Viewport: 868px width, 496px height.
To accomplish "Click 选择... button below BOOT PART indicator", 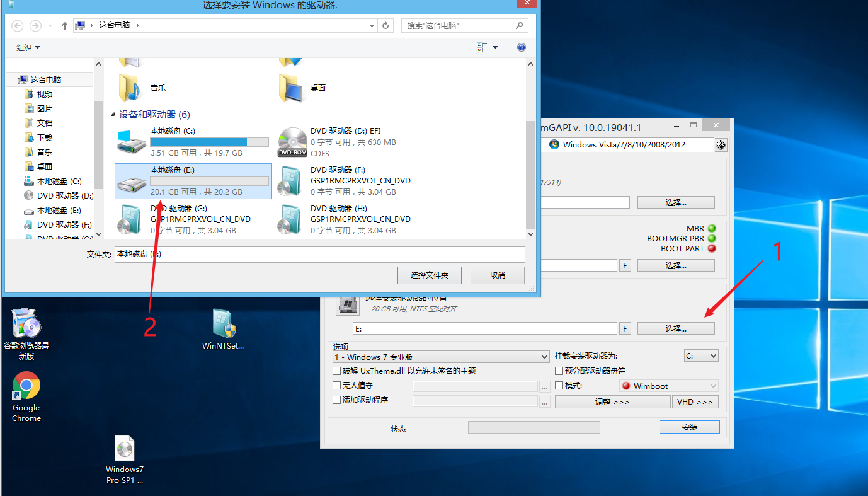I will pos(676,266).
